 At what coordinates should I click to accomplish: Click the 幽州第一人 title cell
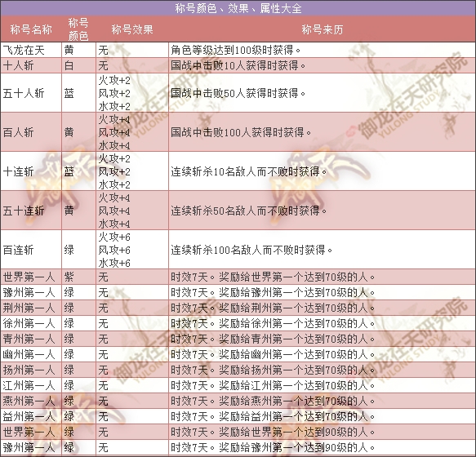click(31, 354)
